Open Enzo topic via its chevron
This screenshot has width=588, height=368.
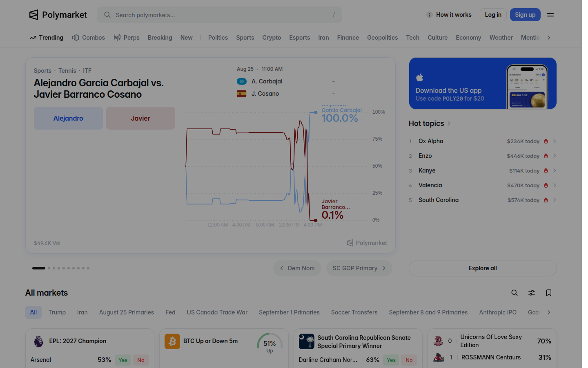coord(555,156)
